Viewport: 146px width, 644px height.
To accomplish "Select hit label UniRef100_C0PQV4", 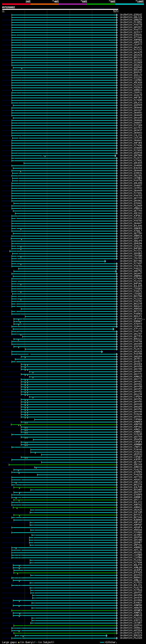I will point(131,397).
